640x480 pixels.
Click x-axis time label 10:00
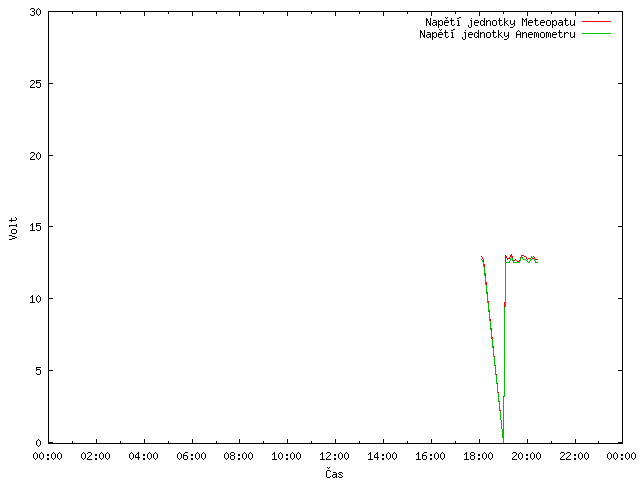coord(287,456)
